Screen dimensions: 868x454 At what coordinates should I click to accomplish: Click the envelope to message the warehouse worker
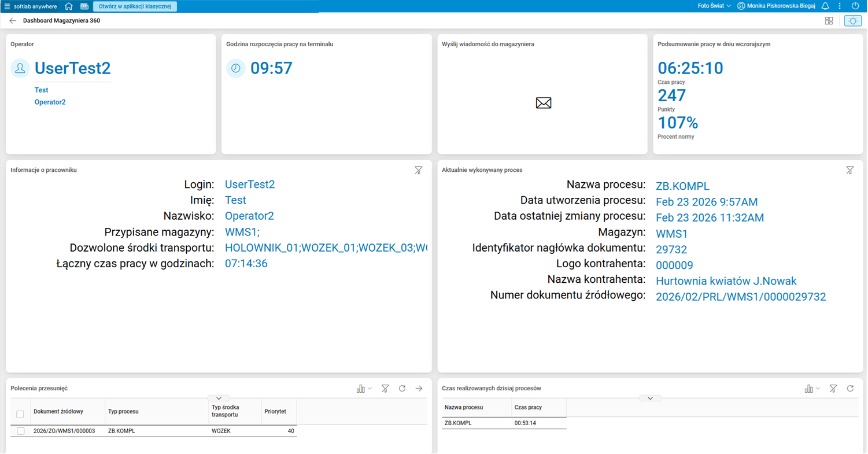pyautogui.click(x=544, y=103)
